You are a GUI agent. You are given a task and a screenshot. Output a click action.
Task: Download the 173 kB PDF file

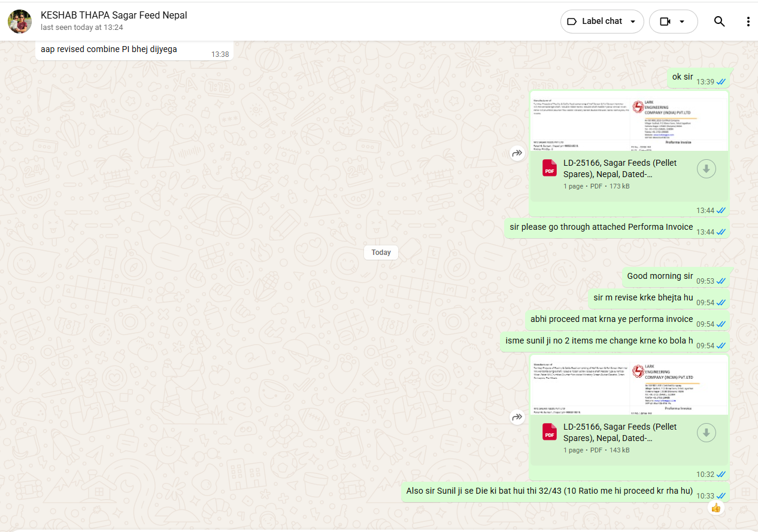pyautogui.click(x=707, y=169)
